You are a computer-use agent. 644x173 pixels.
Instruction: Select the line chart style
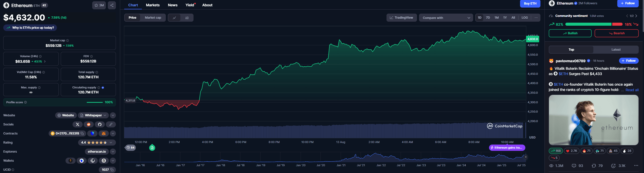click(174, 18)
